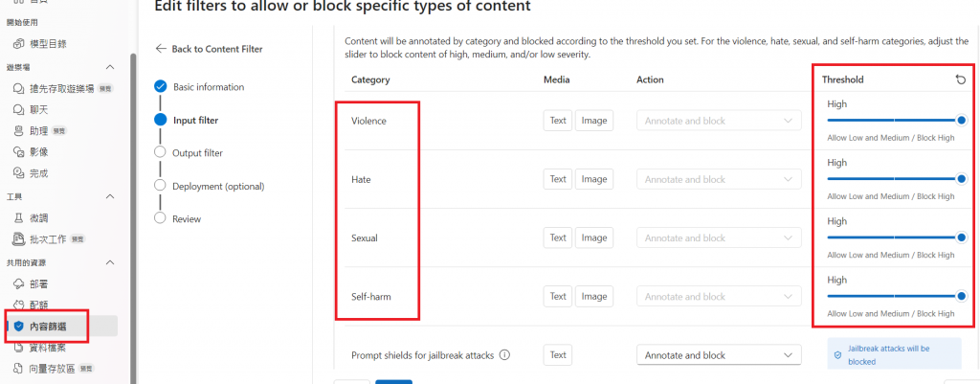Collapse the 遊樂場 sidebar section
Screen dimensions: 980x384
pyautogui.click(x=109, y=66)
